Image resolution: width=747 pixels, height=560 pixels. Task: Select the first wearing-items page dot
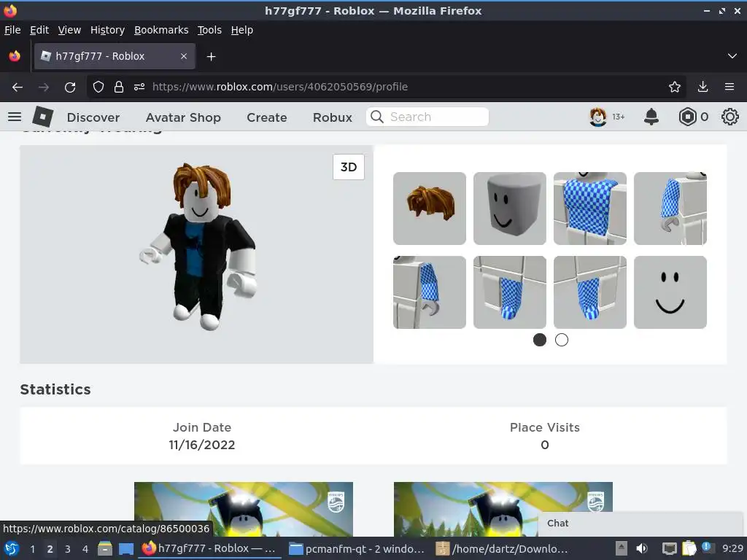pos(540,340)
